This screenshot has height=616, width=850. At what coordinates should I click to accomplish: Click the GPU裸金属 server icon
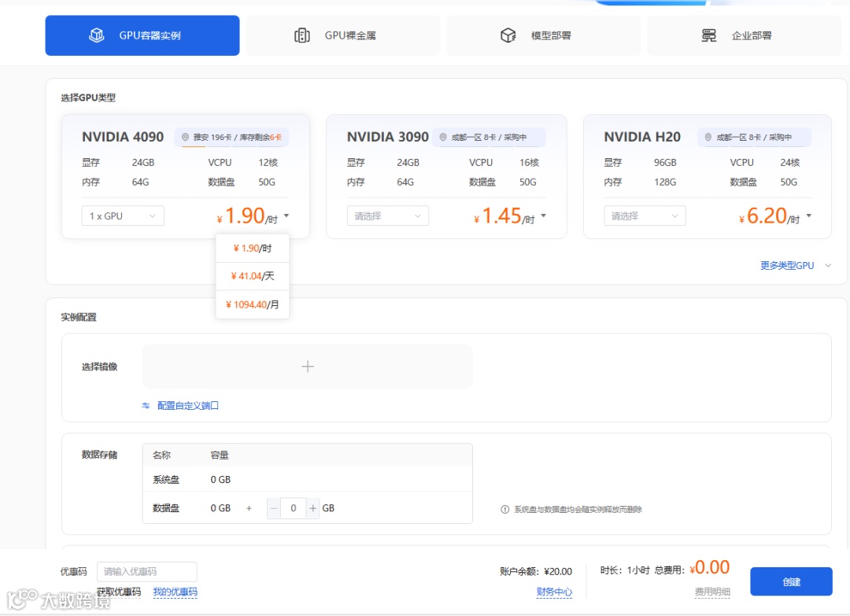point(302,35)
